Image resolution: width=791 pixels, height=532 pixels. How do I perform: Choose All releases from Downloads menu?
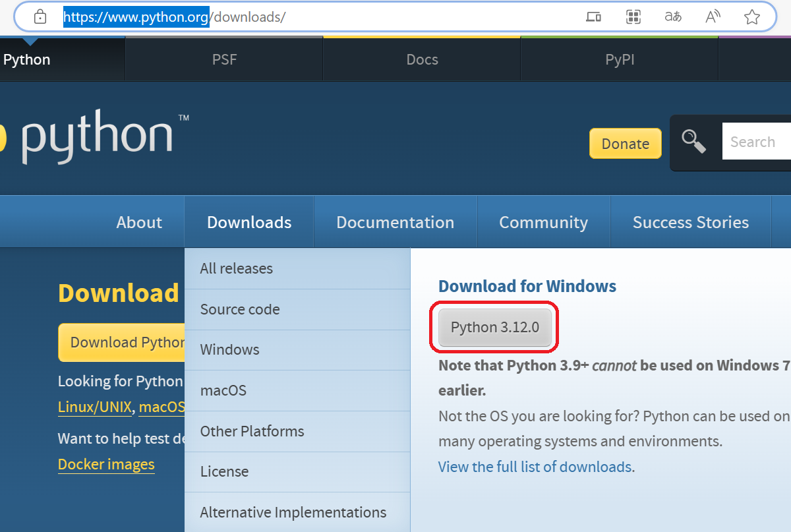(297, 268)
